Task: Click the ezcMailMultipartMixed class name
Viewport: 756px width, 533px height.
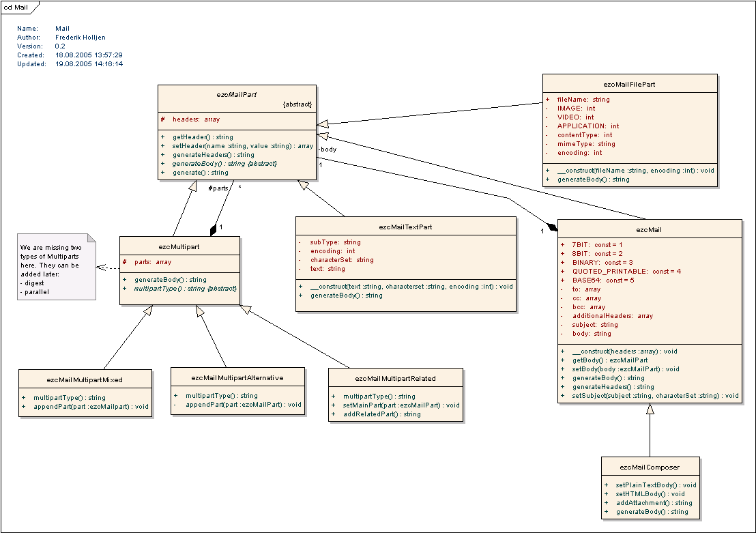Action: (x=85, y=379)
